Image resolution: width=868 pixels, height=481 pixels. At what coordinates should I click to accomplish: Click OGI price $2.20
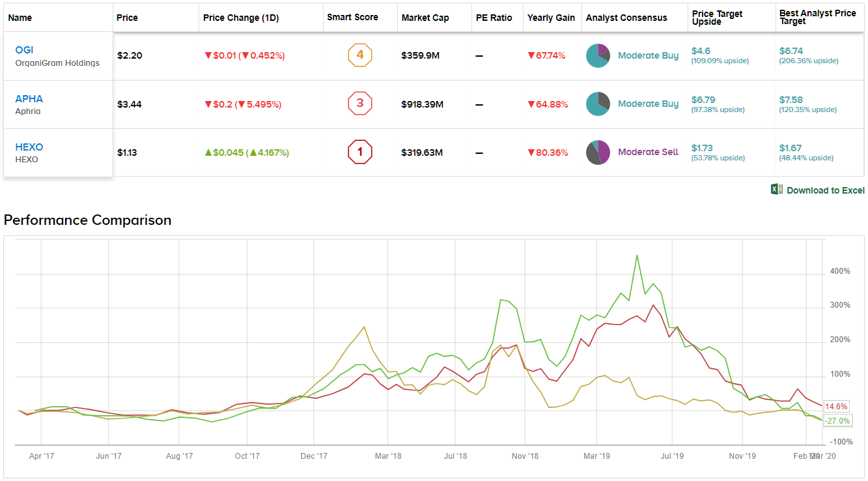click(x=130, y=55)
